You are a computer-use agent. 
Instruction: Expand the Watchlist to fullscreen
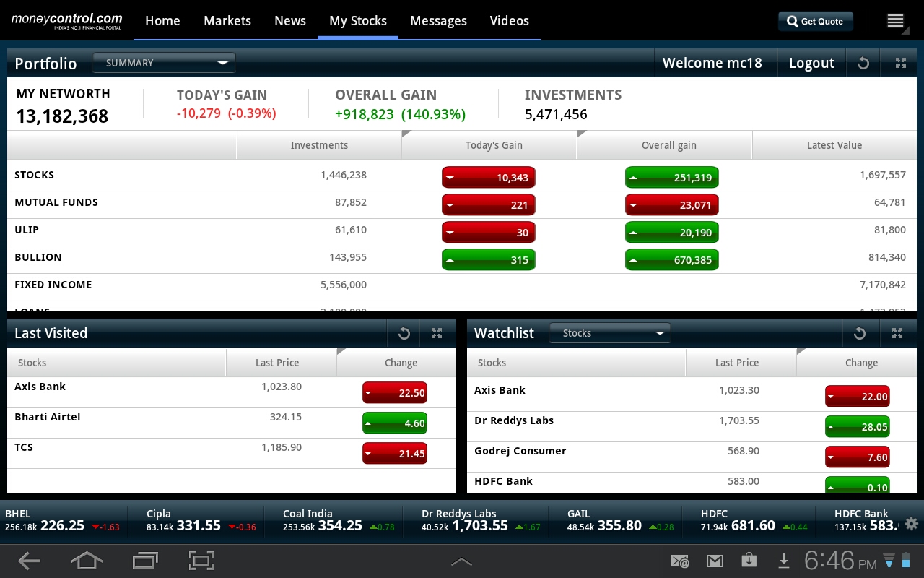pos(897,333)
